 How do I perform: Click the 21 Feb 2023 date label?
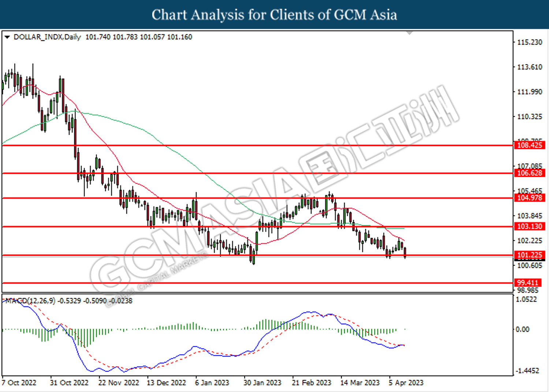point(311,383)
